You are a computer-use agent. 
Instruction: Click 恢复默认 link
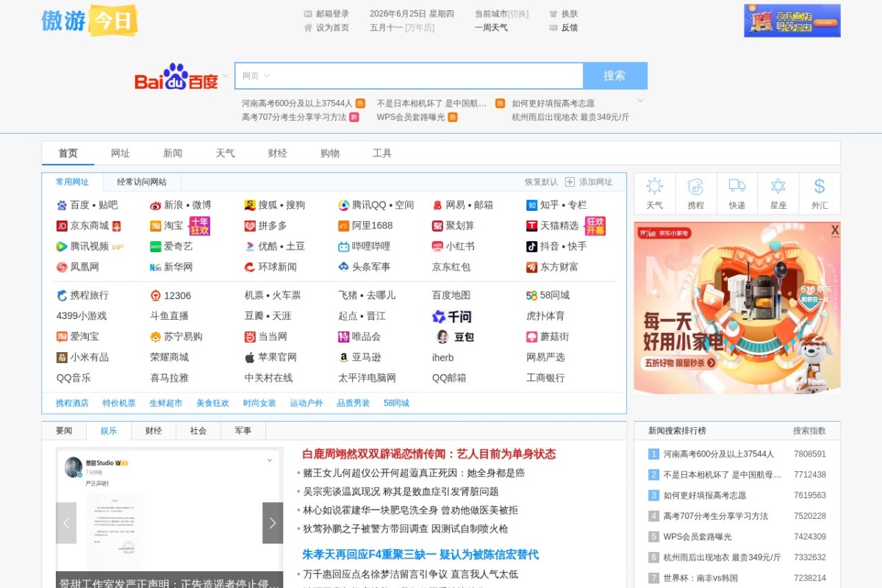541,182
